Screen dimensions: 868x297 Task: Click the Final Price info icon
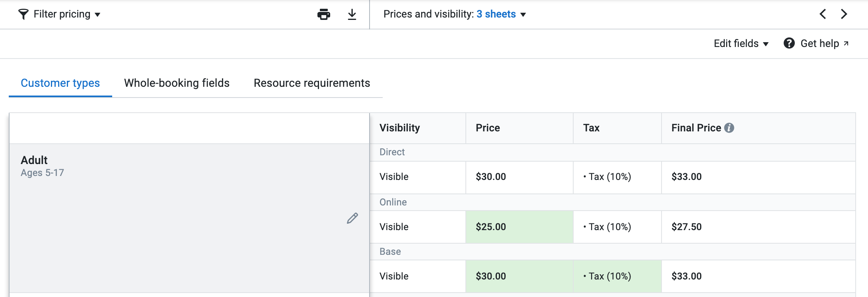(729, 128)
